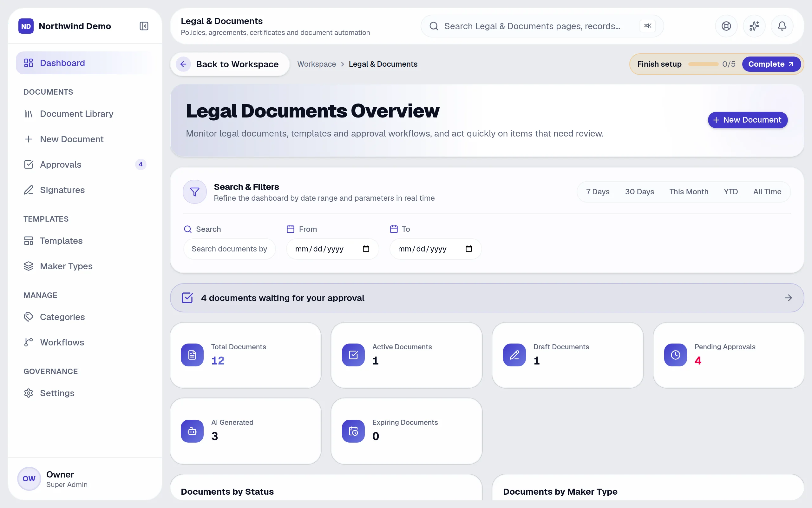This screenshot has height=508, width=812.
Task: Collapse the sidebar panel icon
Action: tap(144, 26)
